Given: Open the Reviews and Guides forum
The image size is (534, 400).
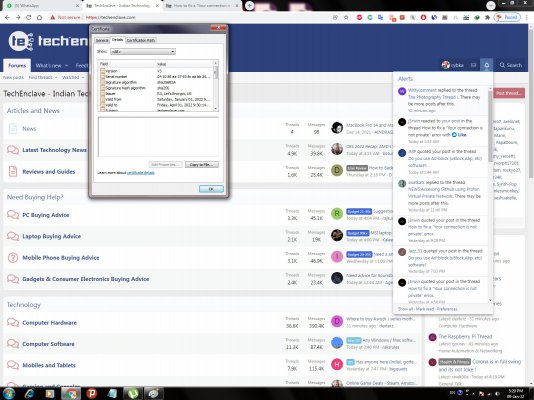Looking at the screenshot, I should coord(49,172).
